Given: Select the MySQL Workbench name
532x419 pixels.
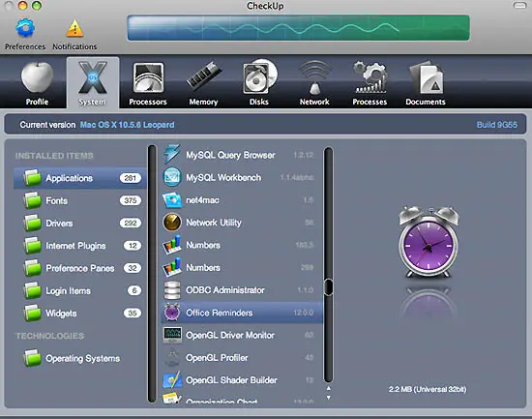Looking at the screenshot, I should click(x=223, y=178).
